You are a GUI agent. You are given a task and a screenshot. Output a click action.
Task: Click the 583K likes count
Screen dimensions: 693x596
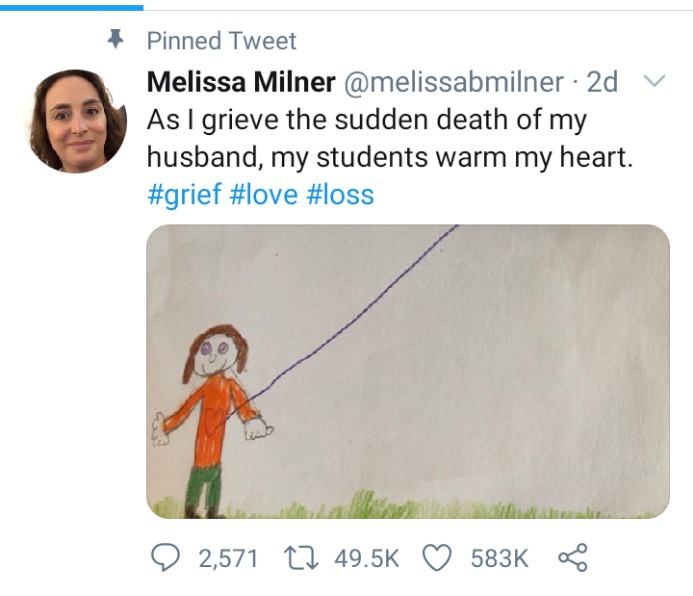499,558
